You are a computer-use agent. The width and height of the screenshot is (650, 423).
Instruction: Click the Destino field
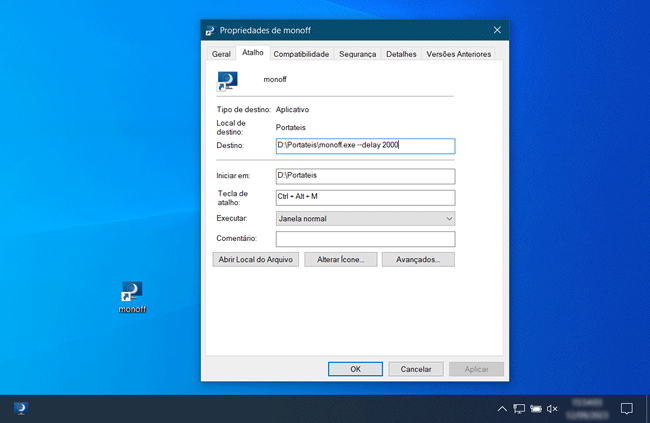click(x=365, y=146)
